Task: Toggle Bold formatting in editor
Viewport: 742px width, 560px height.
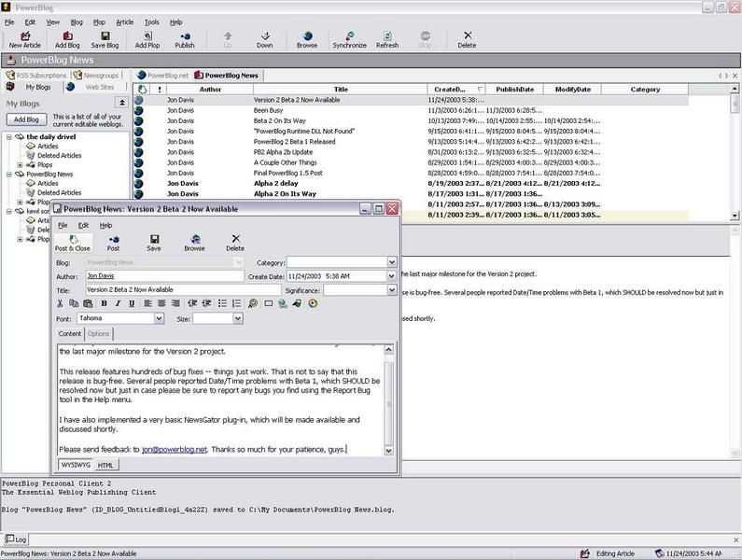Action: coord(105,303)
